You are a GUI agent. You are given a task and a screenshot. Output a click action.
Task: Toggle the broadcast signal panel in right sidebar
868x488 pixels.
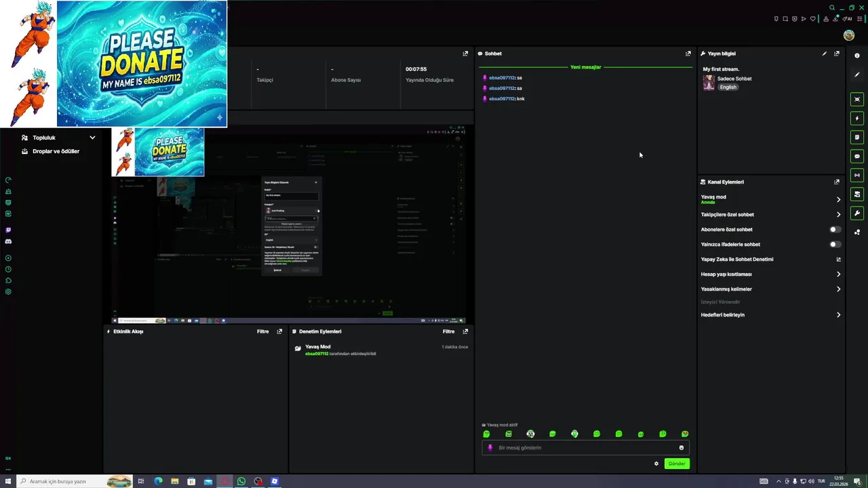857,176
